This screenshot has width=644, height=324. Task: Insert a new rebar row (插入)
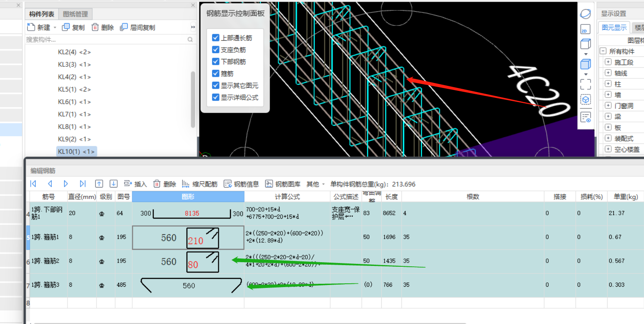tap(136, 184)
